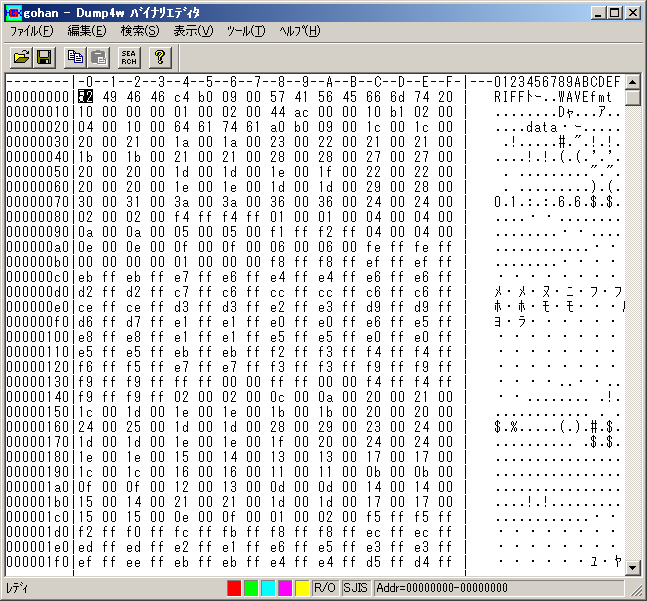The height and width of the screenshot is (601, 647).
Task: Click the scroll down arrow of the vertical scrollbar
Action: [632, 567]
